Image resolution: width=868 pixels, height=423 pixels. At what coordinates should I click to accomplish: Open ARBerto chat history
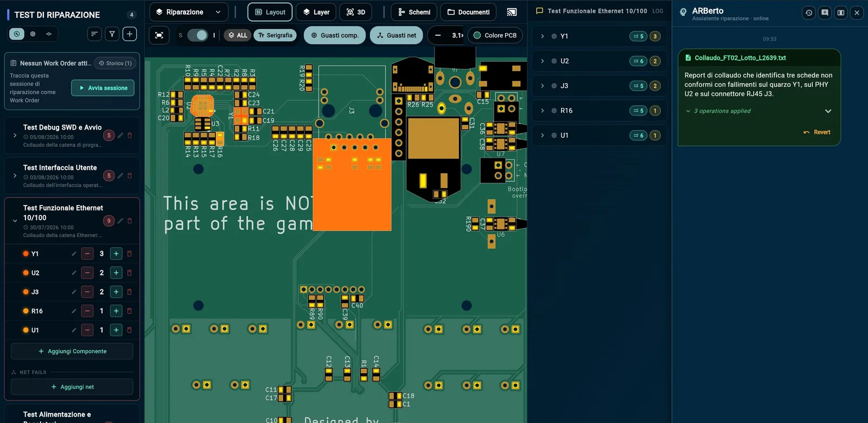click(809, 12)
